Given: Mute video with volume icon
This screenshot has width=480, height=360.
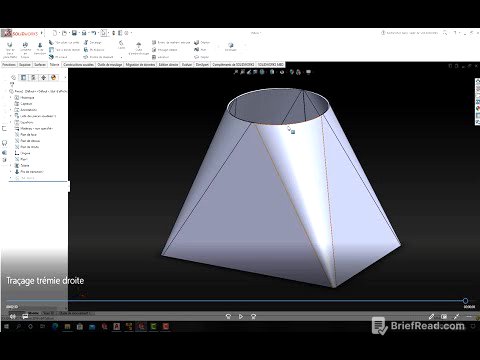Looking at the screenshot, I should point(13,316).
